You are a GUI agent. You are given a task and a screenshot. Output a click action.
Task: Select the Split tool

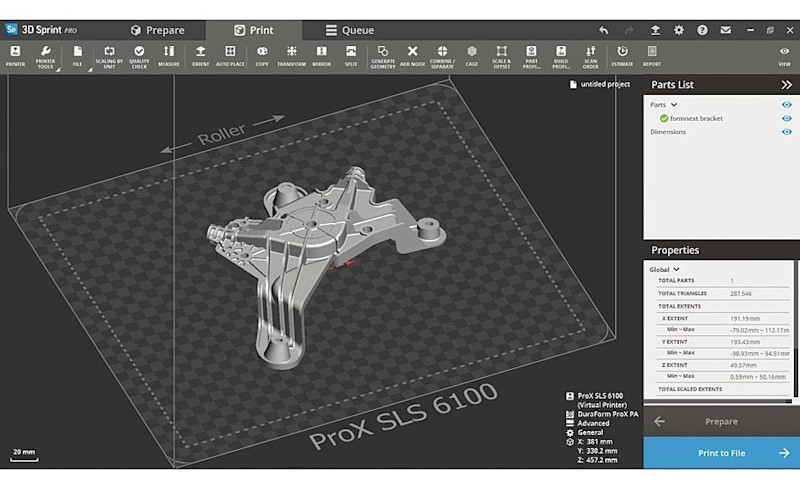[x=351, y=56]
